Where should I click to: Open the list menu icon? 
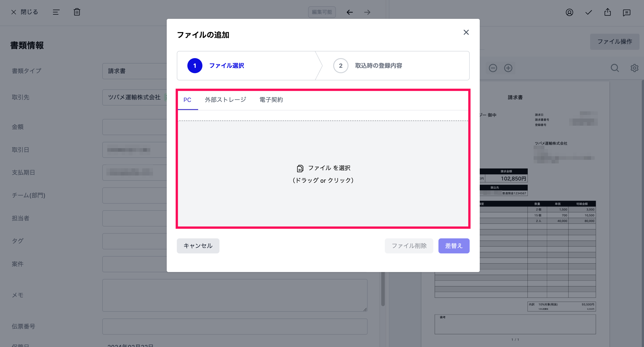(x=56, y=12)
